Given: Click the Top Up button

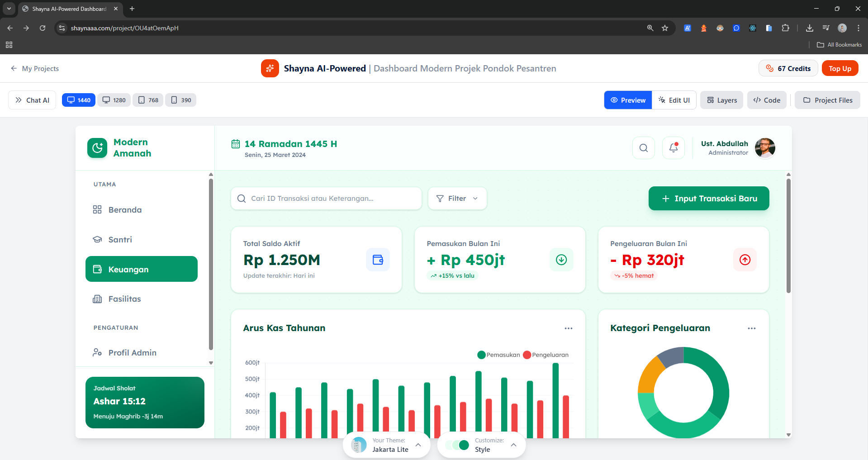Looking at the screenshot, I should coord(840,68).
